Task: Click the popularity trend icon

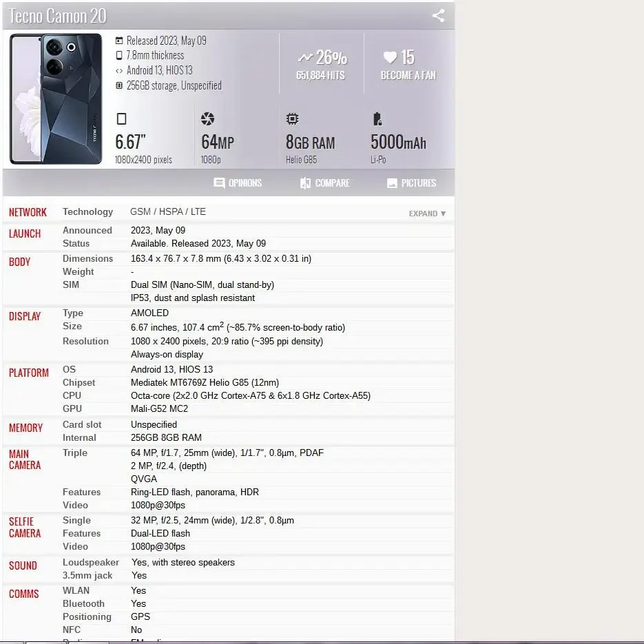Action: pos(305,58)
